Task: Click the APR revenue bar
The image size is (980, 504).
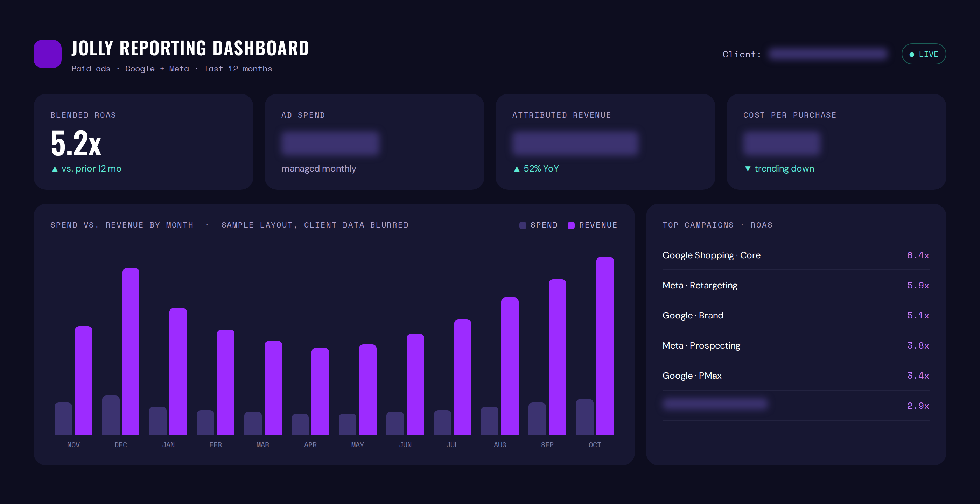Action: pyautogui.click(x=320, y=392)
